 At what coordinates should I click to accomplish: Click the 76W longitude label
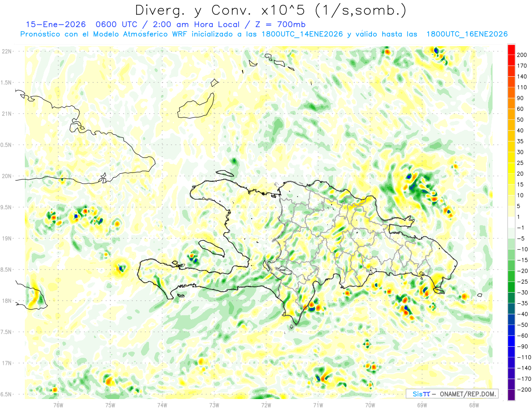click(58, 404)
